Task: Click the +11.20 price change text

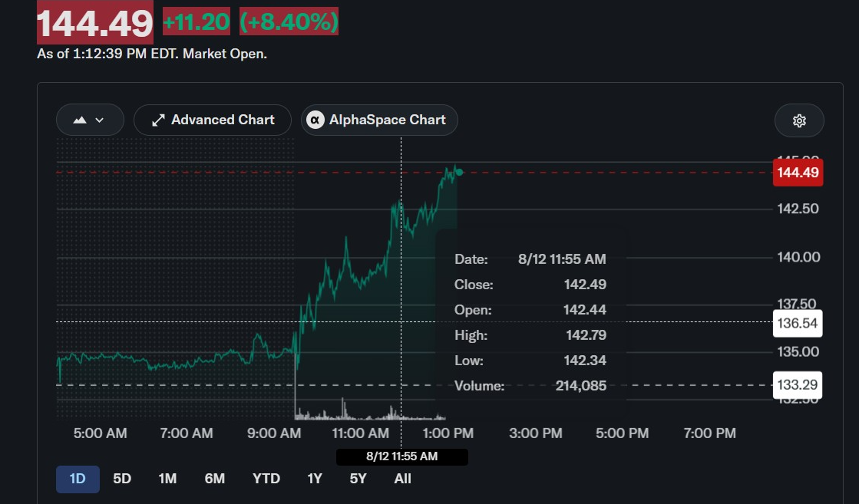Action: click(196, 22)
